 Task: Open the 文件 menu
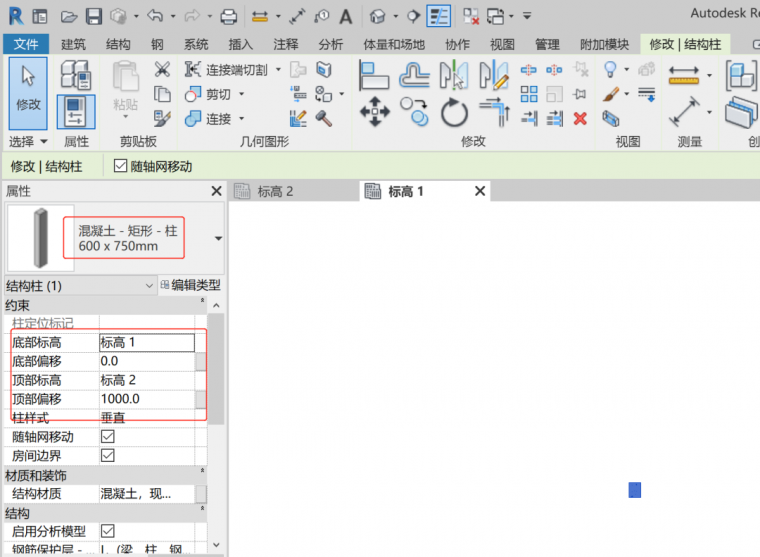tap(26, 45)
